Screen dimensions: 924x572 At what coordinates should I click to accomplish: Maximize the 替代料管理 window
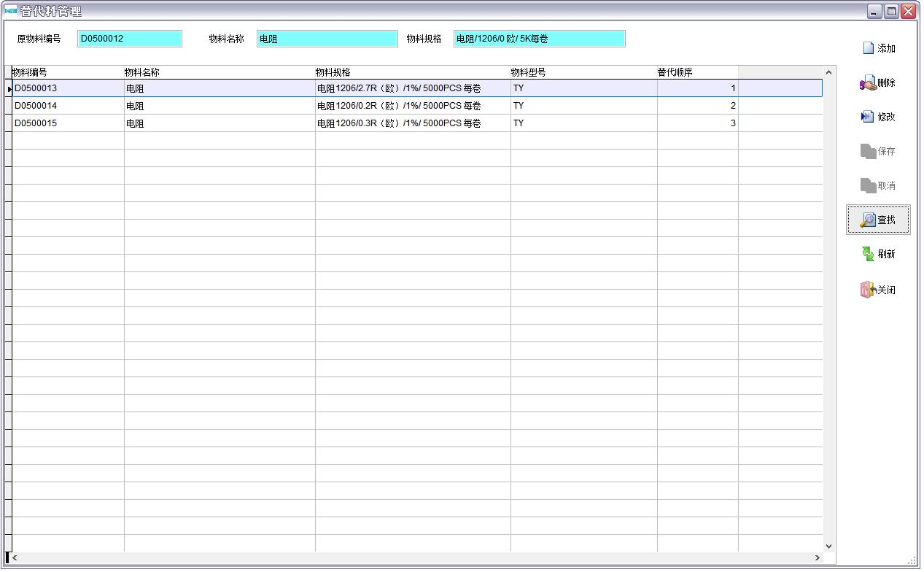[x=891, y=11]
